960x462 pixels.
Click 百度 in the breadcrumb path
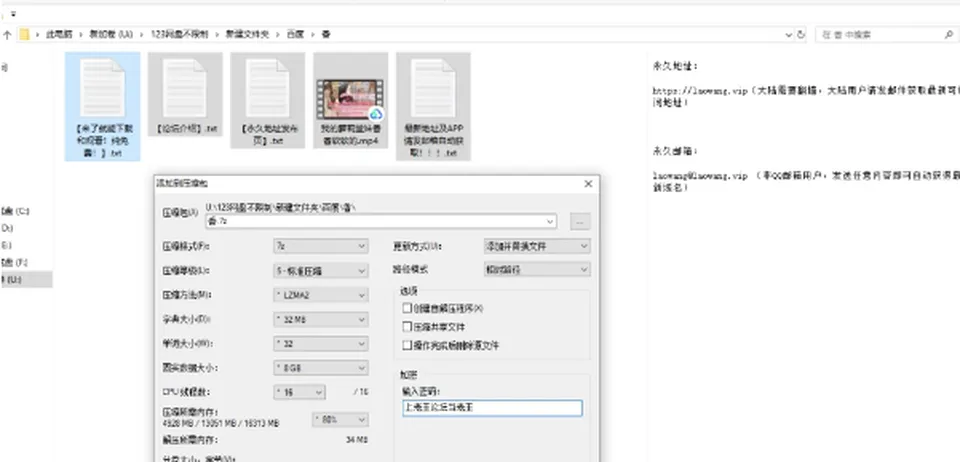tap(295, 35)
